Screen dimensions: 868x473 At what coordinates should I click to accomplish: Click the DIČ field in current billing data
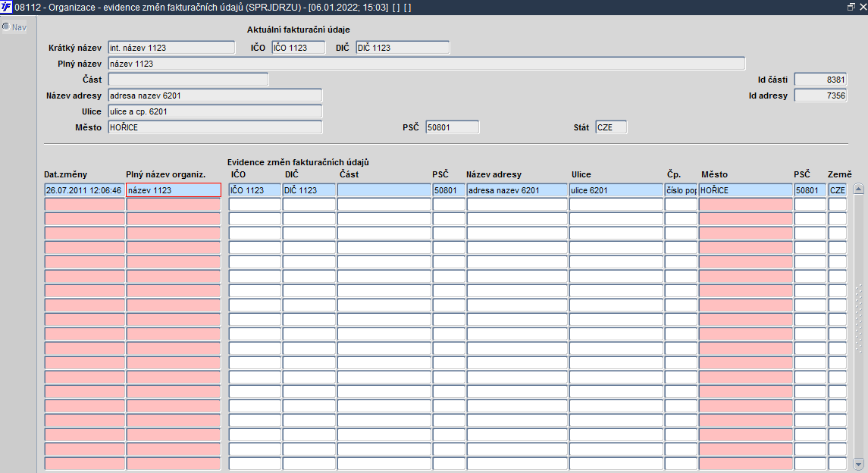403,48
